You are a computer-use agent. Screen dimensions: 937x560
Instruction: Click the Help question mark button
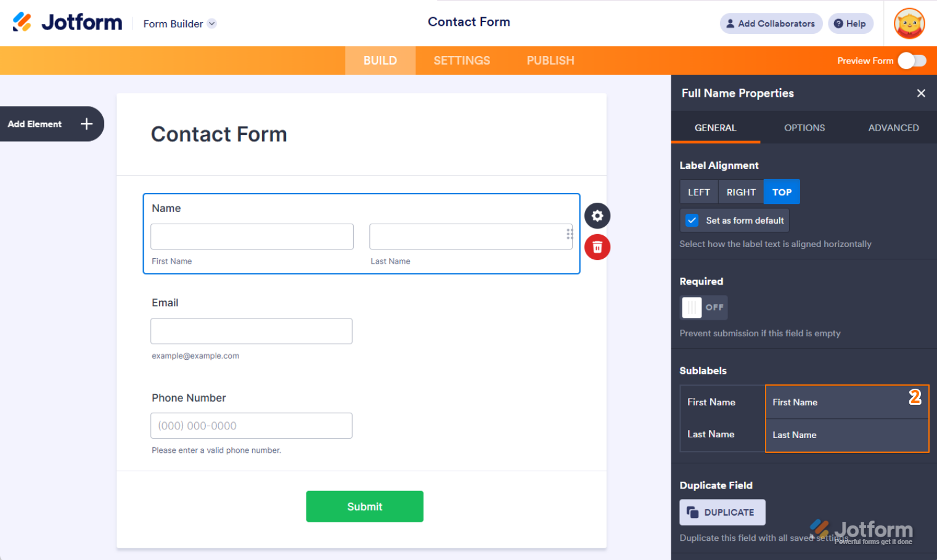pyautogui.click(x=850, y=23)
